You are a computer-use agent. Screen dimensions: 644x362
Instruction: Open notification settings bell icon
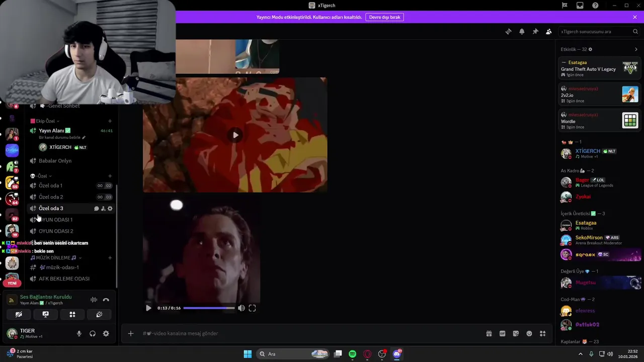pyautogui.click(x=522, y=32)
